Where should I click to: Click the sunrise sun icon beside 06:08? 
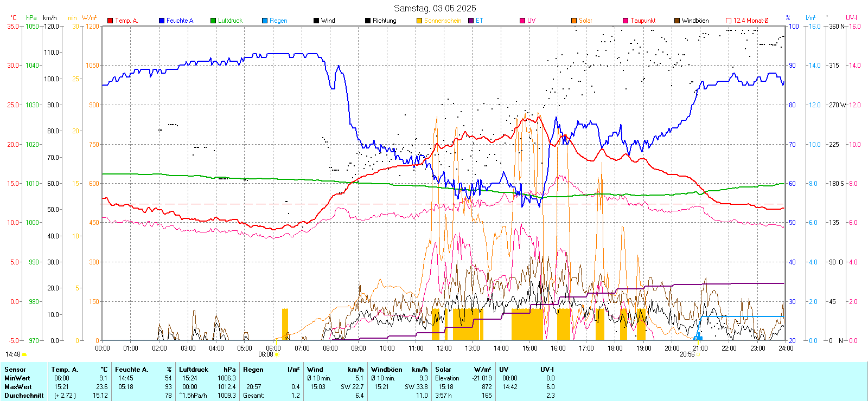click(x=277, y=355)
